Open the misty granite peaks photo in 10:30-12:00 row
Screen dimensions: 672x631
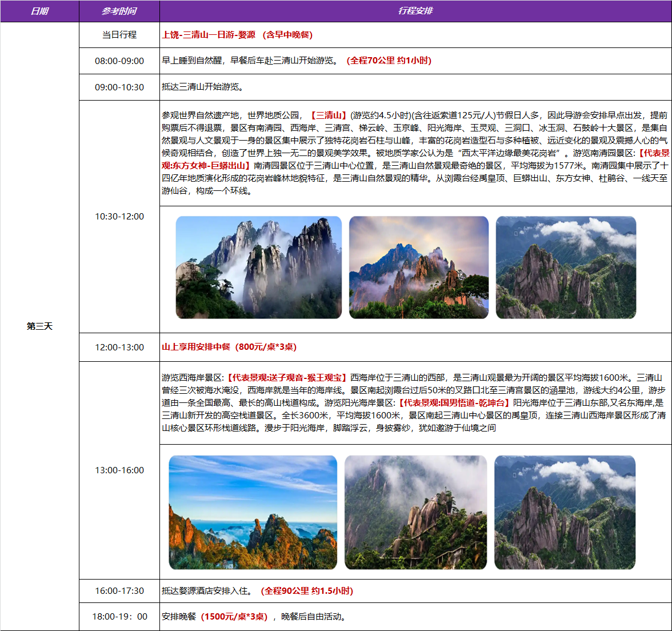tap(258, 267)
